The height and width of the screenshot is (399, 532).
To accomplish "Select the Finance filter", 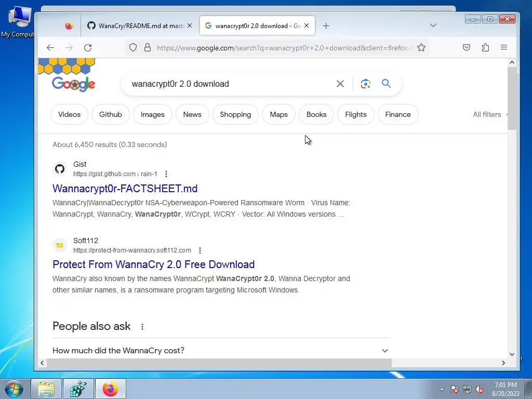I will (x=398, y=115).
